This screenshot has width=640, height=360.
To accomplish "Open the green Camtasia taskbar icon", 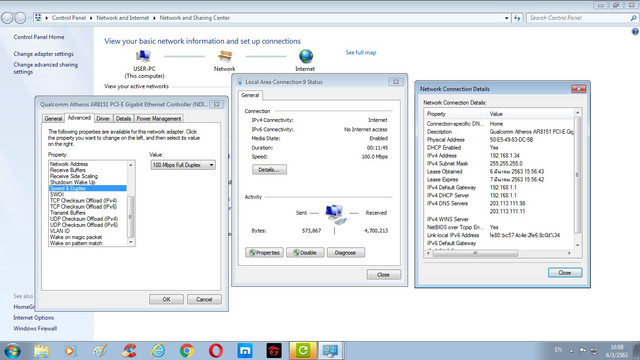I will pyautogui.click(x=303, y=351).
